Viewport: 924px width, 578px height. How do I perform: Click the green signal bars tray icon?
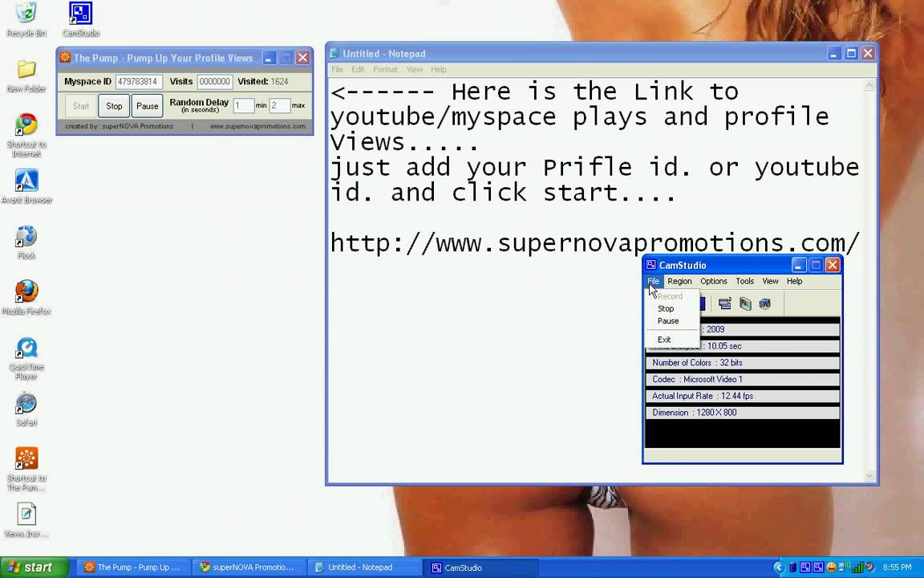(x=858, y=568)
